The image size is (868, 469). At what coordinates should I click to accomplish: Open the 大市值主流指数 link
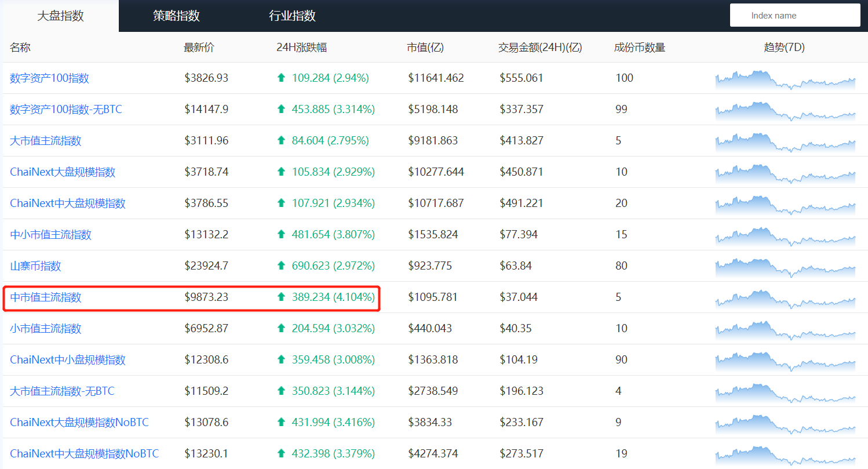coord(46,140)
